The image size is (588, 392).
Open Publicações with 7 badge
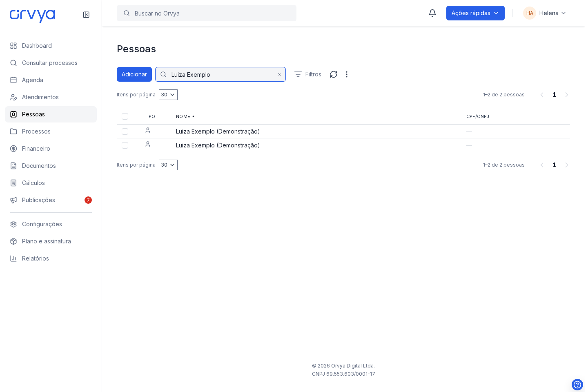51,200
